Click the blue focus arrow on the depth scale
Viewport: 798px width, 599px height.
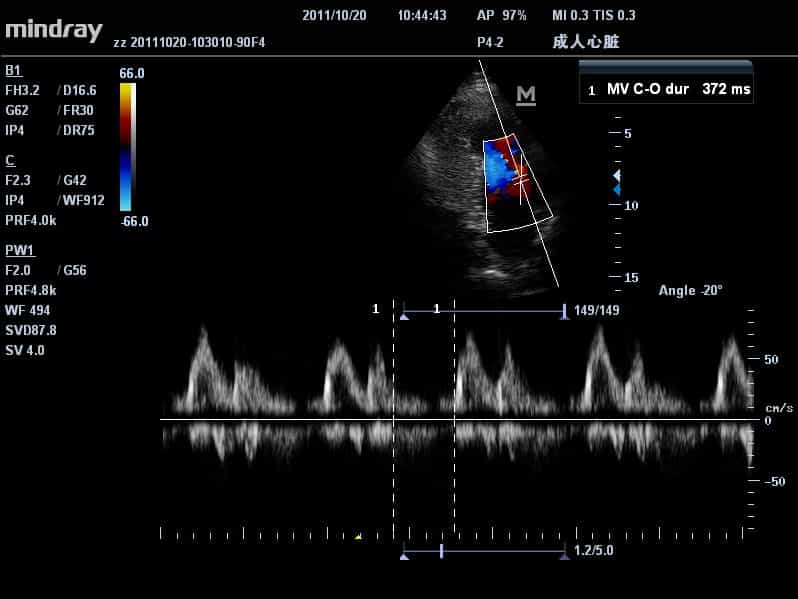(617, 190)
